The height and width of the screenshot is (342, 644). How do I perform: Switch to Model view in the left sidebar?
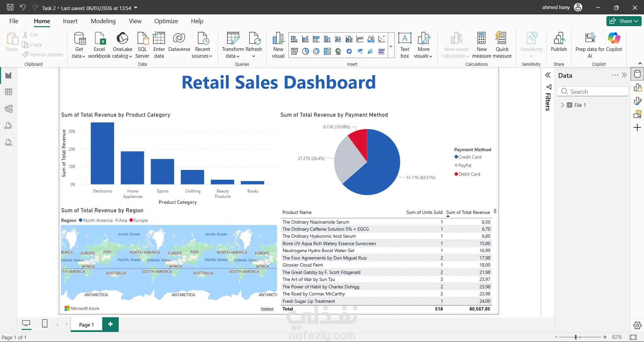[x=9, y=109]
